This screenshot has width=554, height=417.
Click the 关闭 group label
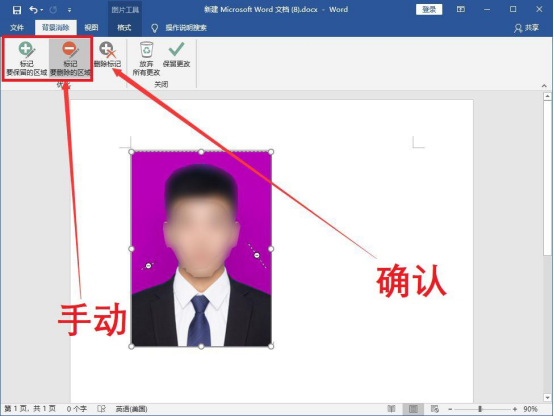tap(161, 84)
